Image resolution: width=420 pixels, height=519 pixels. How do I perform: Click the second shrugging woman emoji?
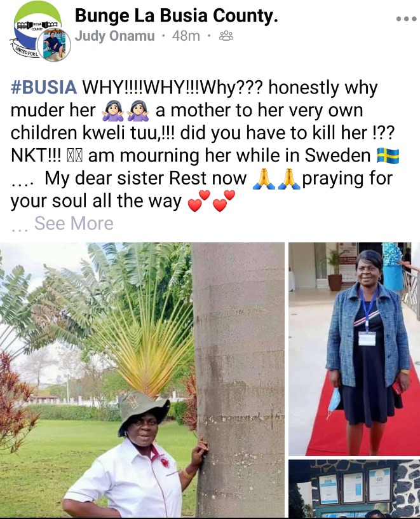pos(139,111)
